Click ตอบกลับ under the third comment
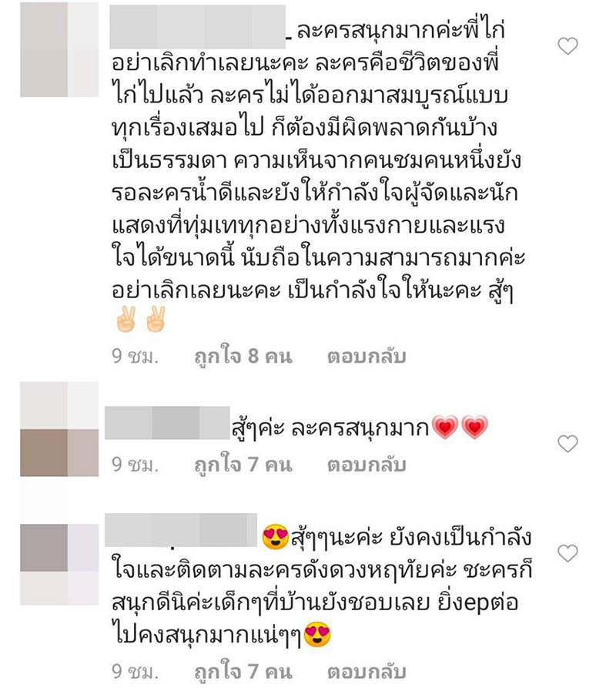 (367, 672)
